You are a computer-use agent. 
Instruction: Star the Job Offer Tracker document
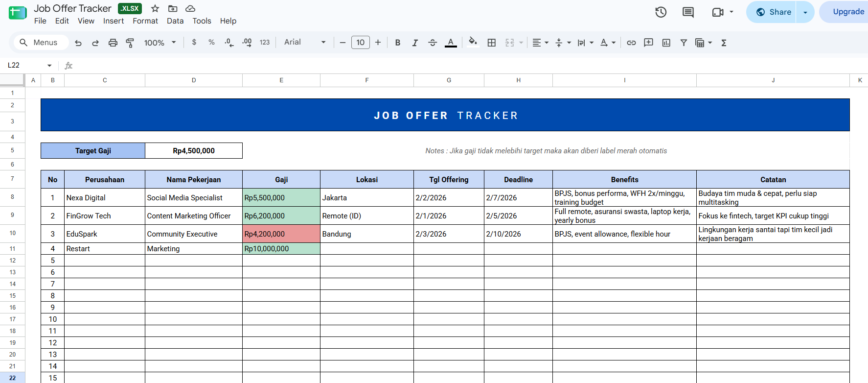(155, 8)
